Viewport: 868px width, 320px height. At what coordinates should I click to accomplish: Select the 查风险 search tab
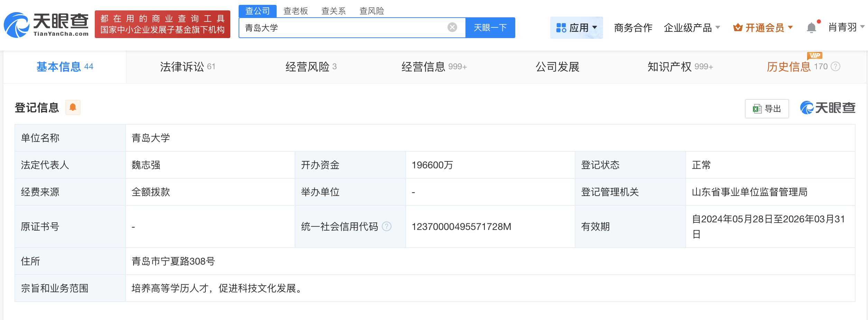click(x=372, y=11)
